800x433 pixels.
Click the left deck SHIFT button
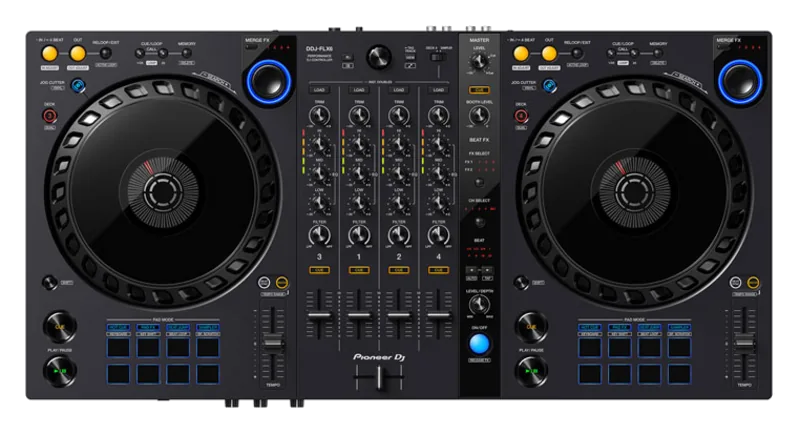tap(49, 282)
